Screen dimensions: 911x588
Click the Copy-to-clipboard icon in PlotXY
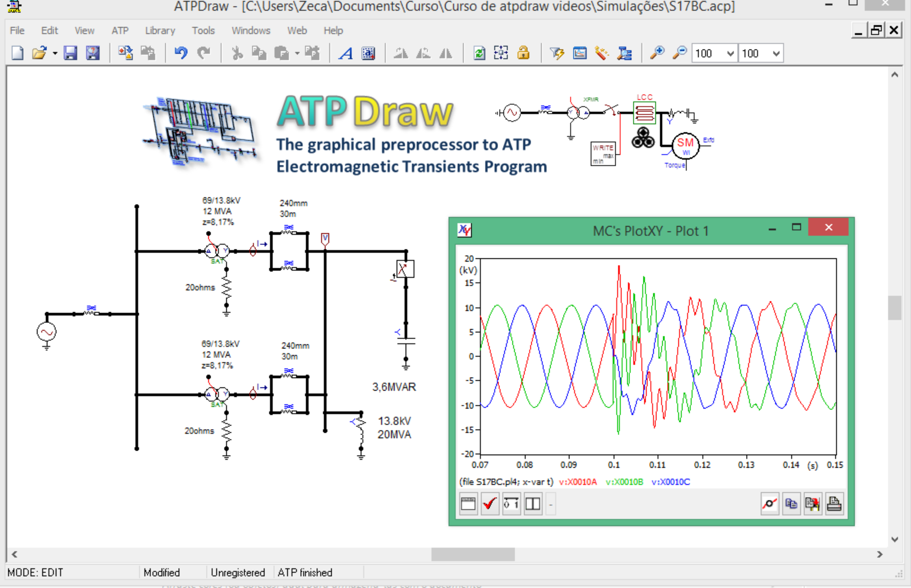pyautogui.click(x=791, y=504)
